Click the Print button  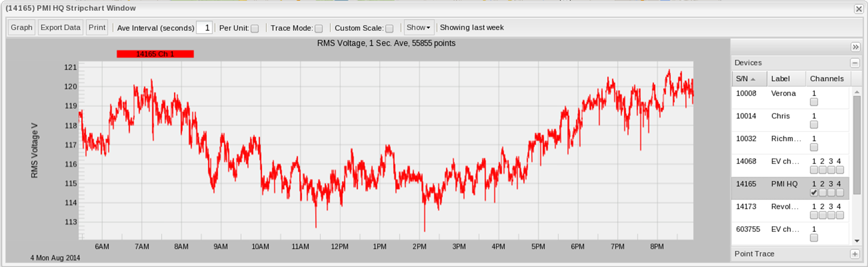click(x=97, y=27)
